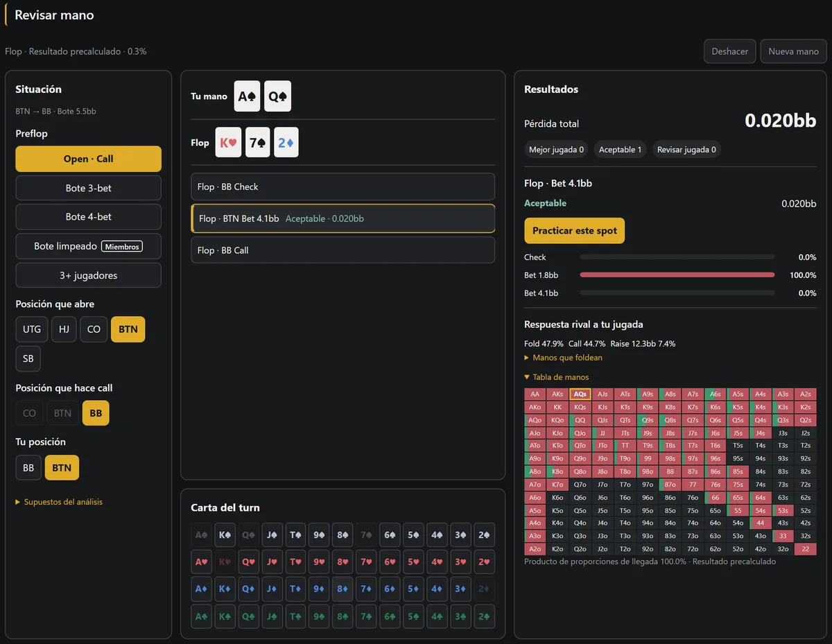The image size is (832, 644).
Task: Choose BTN under Posición que abre
Action: (x=128, y=329)
